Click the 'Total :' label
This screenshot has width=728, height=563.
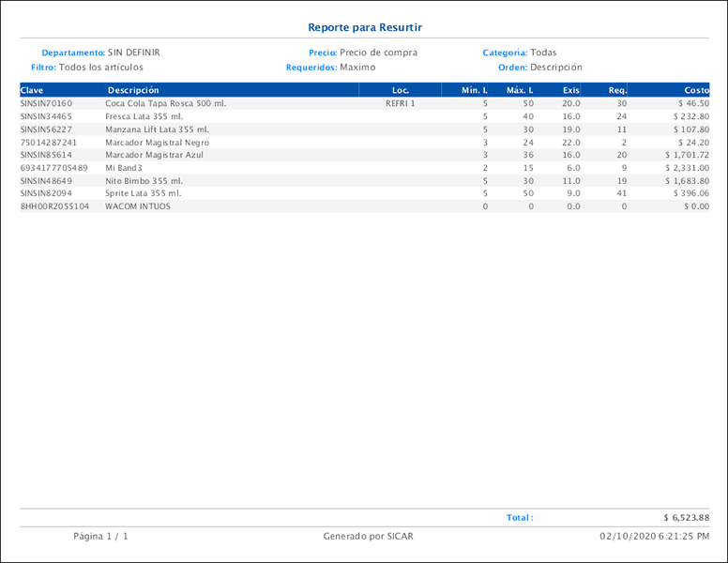(520, 517)
